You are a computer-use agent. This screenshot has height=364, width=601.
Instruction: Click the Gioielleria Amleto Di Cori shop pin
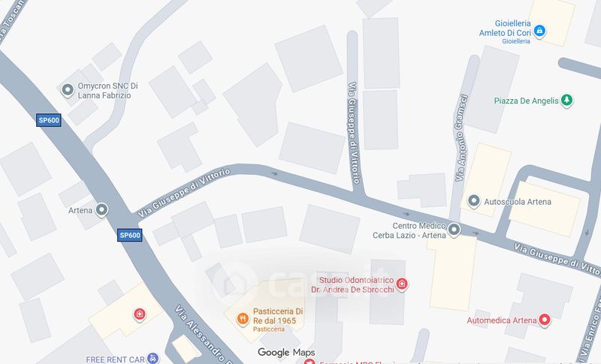(539, 31)
